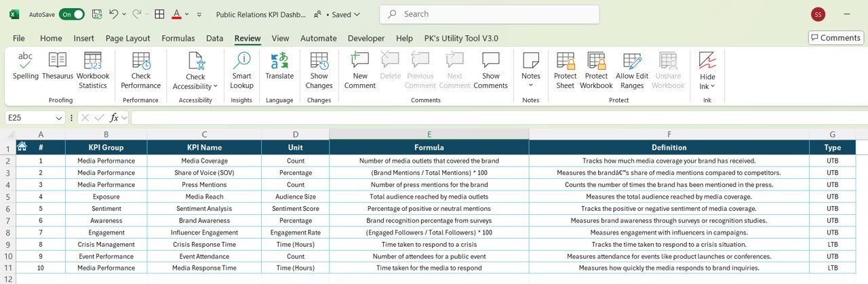
Task: Select the Sentiment Score unit cell
Action: pyautogui.click(x=296, y=209)
